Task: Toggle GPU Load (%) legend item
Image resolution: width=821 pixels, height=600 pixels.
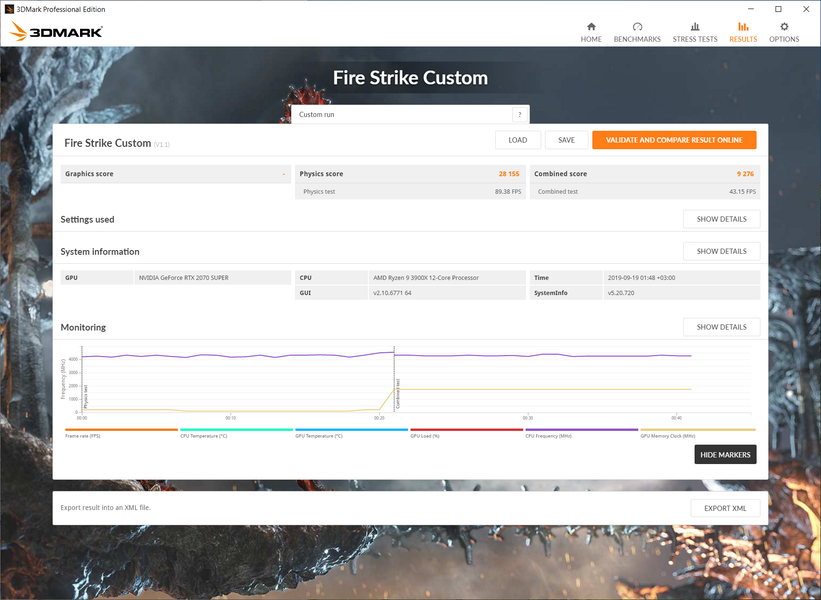Action: tap(467, 433)
